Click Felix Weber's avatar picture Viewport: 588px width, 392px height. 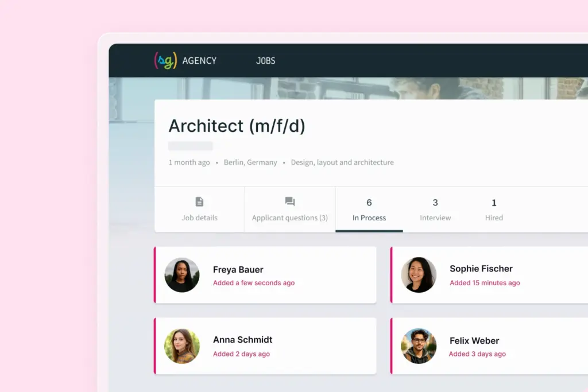click(x=419, y=346)
